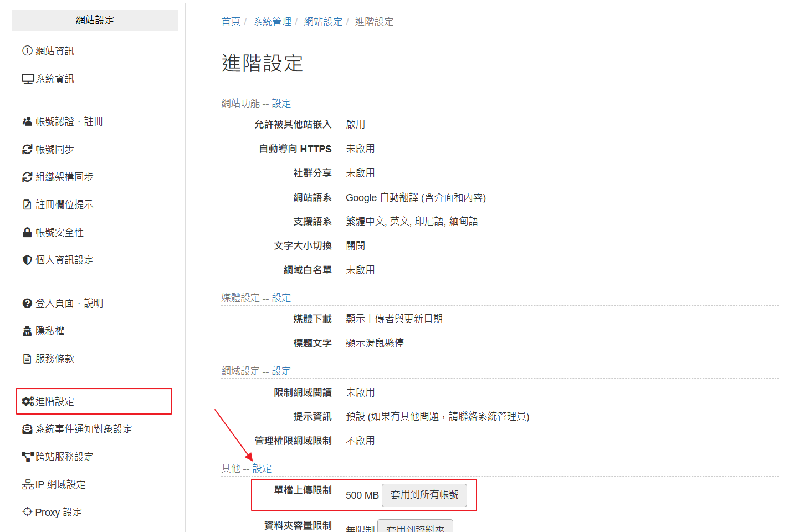Click 設定 link next to 網站功能
The height and width of the screenshot is (532, 799).
281,103
